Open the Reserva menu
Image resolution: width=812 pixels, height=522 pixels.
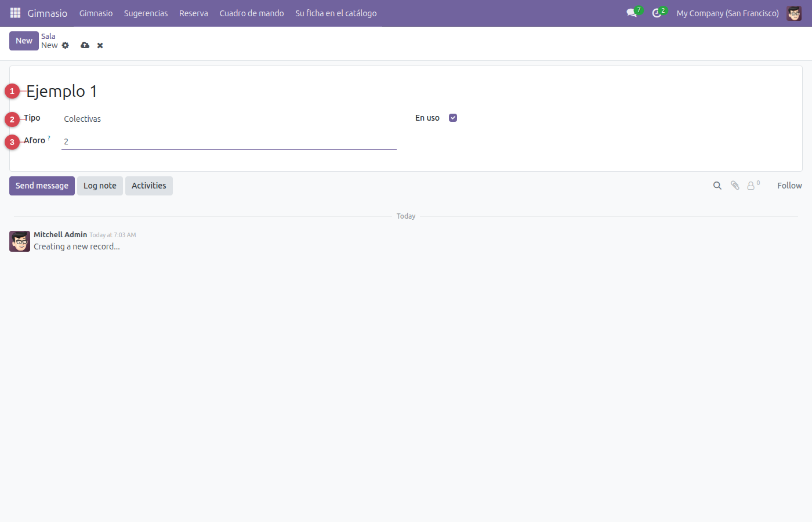194,13
